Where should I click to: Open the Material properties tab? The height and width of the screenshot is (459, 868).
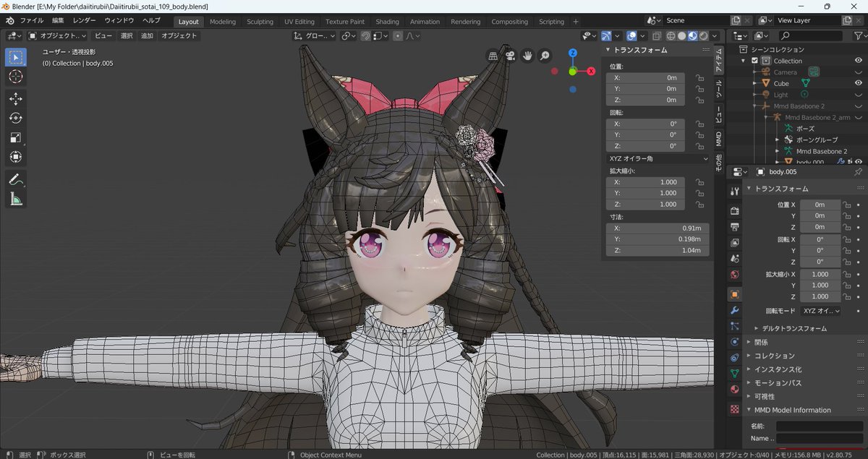735,389
